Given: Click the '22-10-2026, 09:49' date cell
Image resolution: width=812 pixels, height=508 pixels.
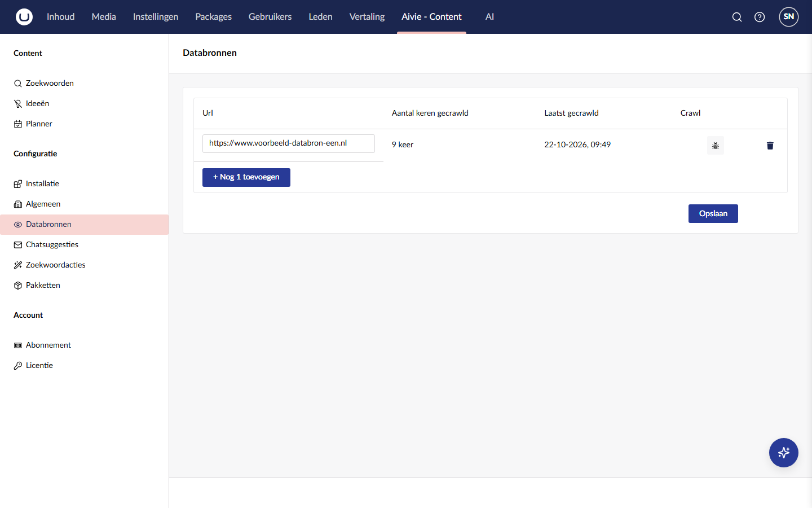Looking at the screenshot, I should (x=577, y=145).
